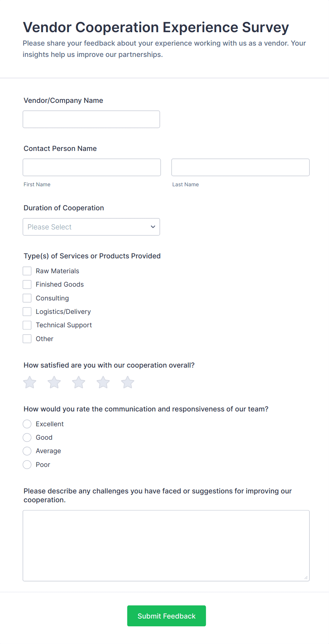
Task: Rate cooperation with the first star
Action: pos(30,382)
